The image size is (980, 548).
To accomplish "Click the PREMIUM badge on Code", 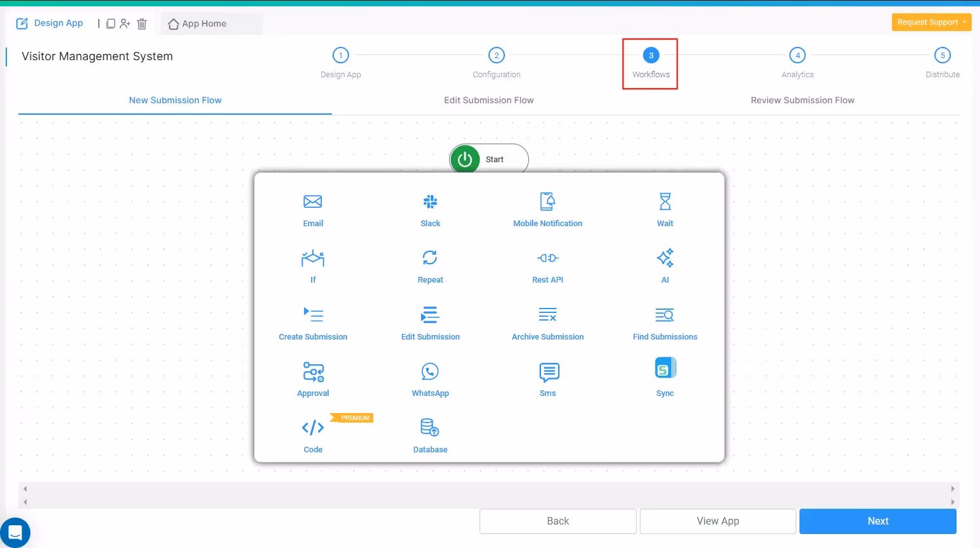I will 352,418.
